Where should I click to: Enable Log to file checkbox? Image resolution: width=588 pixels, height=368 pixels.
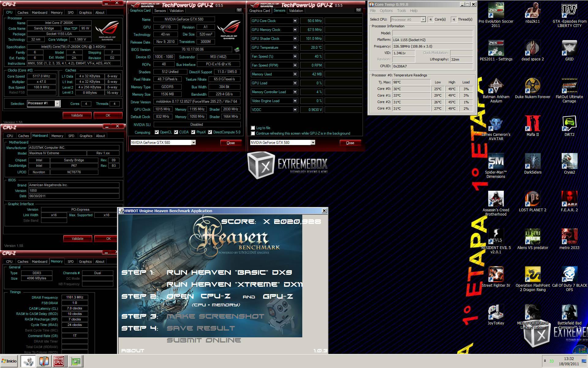coord(253,128)
